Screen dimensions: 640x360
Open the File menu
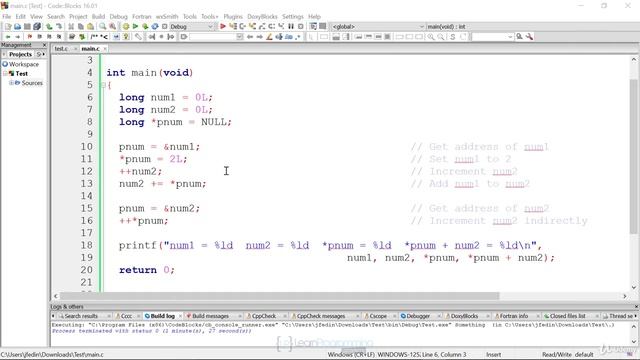(x=7, y=16)
